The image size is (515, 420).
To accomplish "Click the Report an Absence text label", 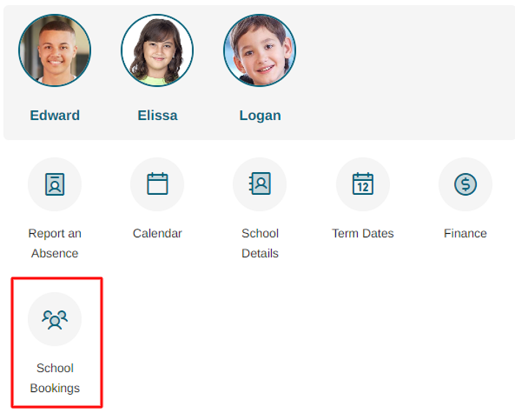I will click(x=55, y=243).
